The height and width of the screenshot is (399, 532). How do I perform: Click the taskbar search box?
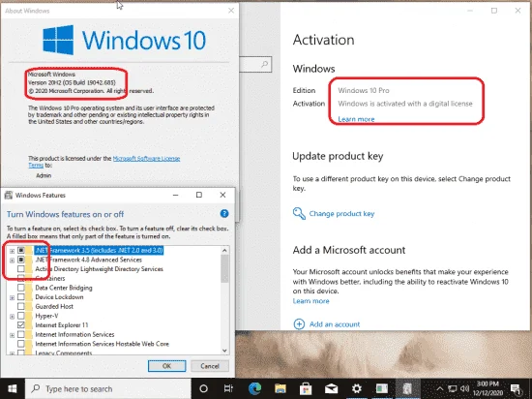coord(108,388)
